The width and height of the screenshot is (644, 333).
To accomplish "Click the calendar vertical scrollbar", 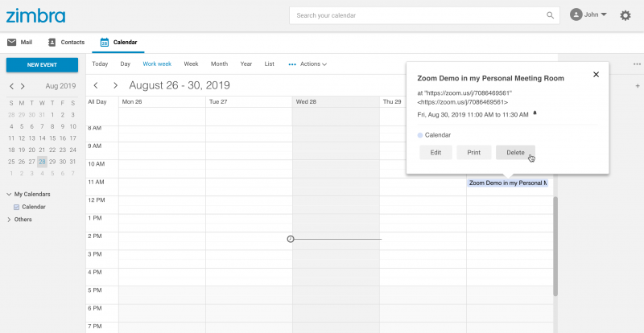I will coord(555,246).
